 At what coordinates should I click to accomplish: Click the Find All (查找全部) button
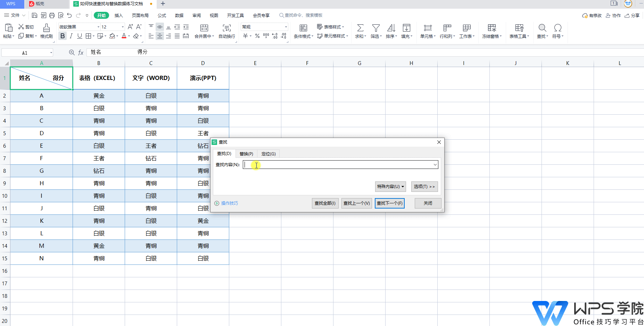pyautogui.click(x=325, y=203)
